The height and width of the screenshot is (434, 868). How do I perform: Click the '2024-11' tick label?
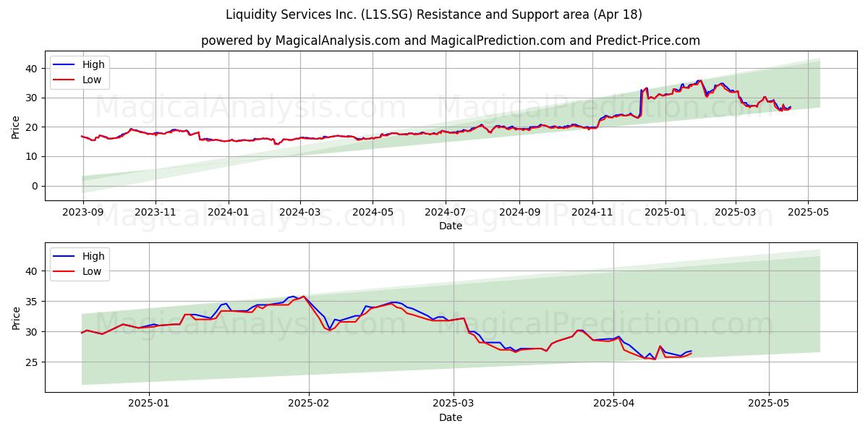(x=593, y=213)
